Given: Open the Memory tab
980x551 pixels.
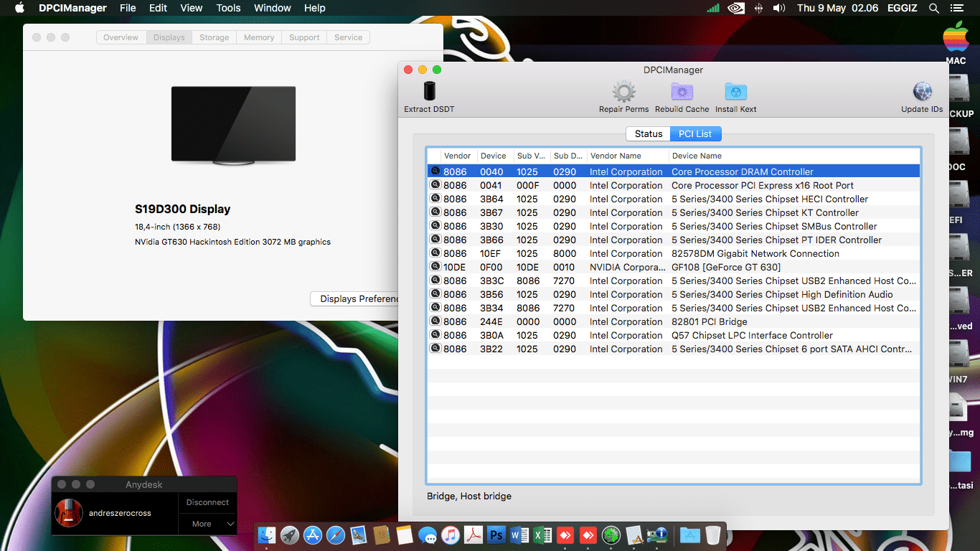Looking at the screenshot, I should [259, 37].
